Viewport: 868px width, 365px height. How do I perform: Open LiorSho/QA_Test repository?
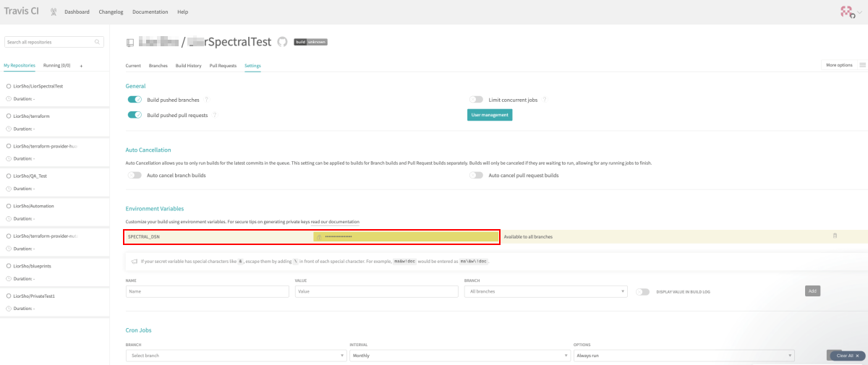30,176
